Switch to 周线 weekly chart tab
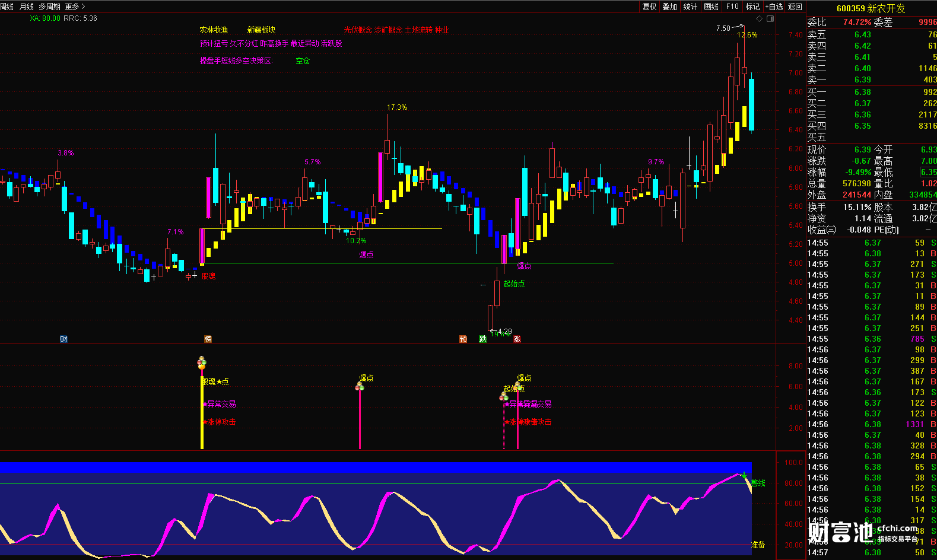 coord(7,7)
